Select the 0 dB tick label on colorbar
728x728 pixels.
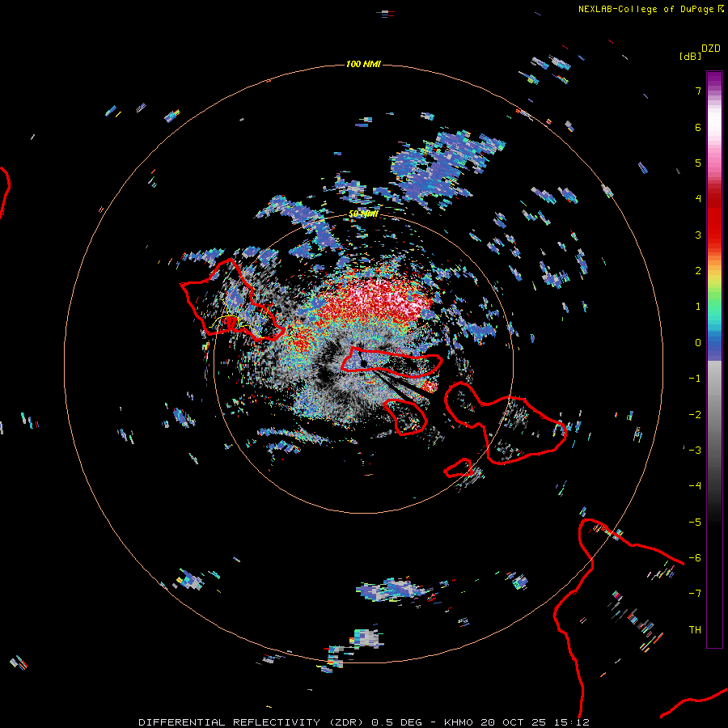coord(698,343)
